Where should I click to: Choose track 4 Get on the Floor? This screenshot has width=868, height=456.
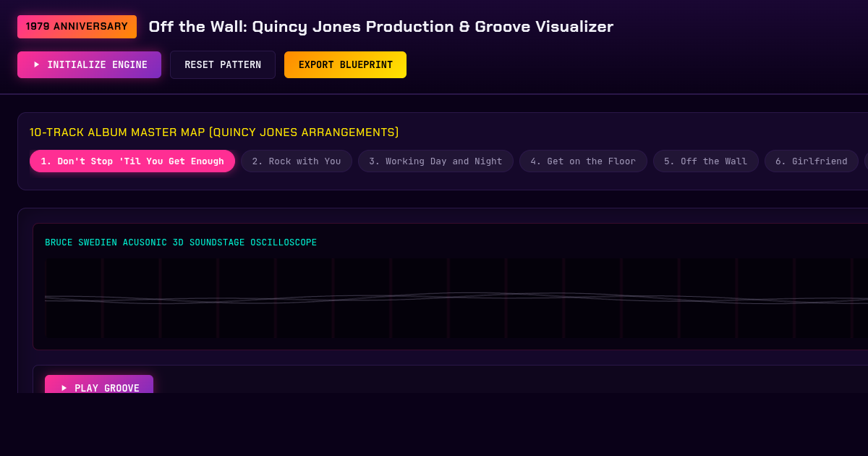point(583,161)
